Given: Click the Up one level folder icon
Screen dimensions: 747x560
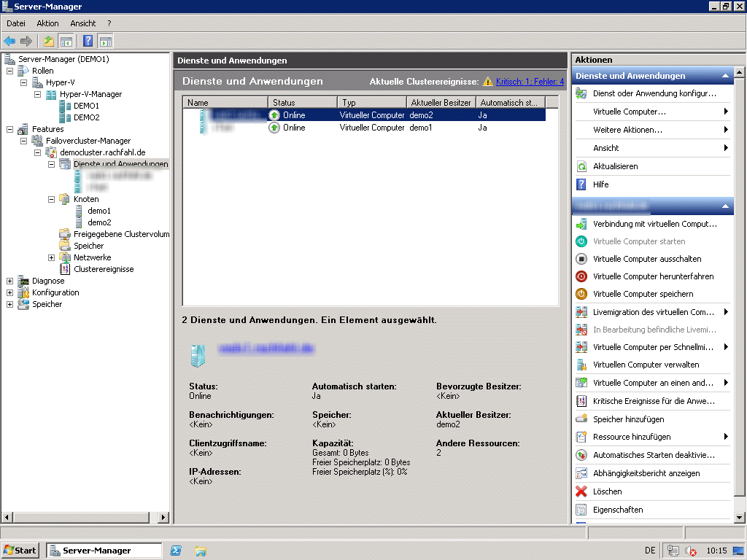Looking at the screenshot, I should click(x=49, y=42).
